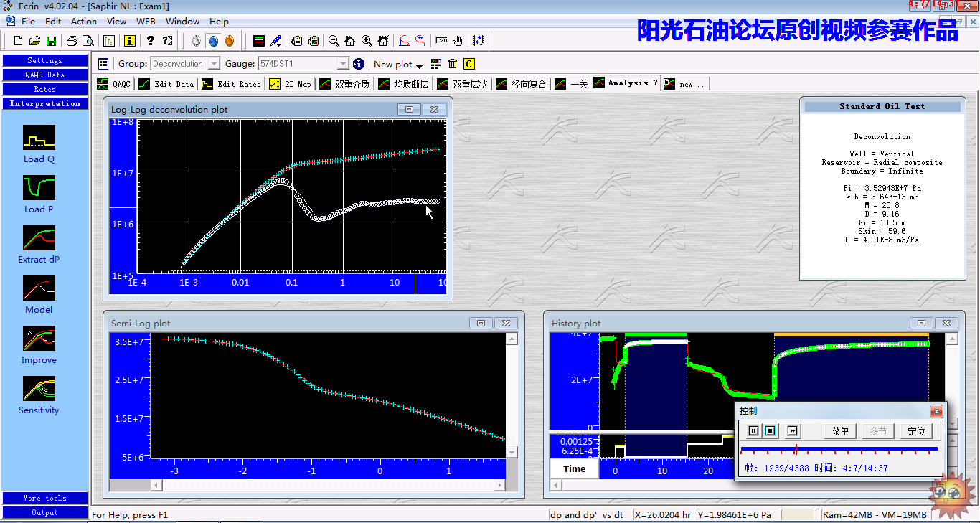Click the Rates sidebar button
The image size is (980, 523).
[x=45, y=89]
